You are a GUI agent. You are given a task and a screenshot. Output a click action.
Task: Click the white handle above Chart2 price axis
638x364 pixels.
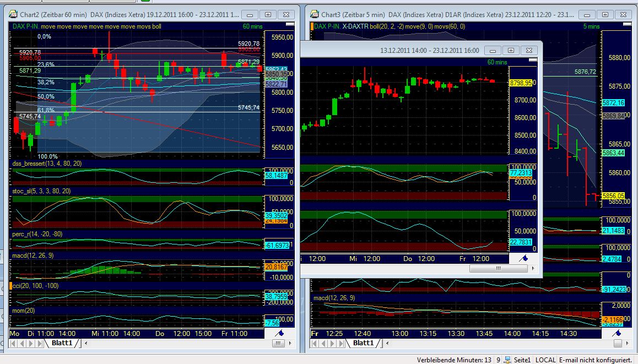click(290, 24)
